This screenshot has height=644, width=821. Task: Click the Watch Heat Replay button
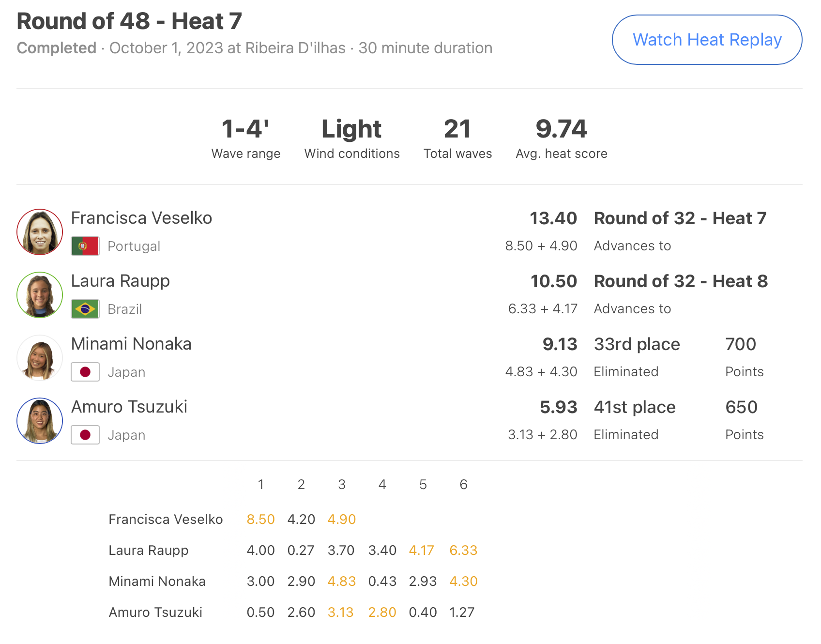pos(707,40)
